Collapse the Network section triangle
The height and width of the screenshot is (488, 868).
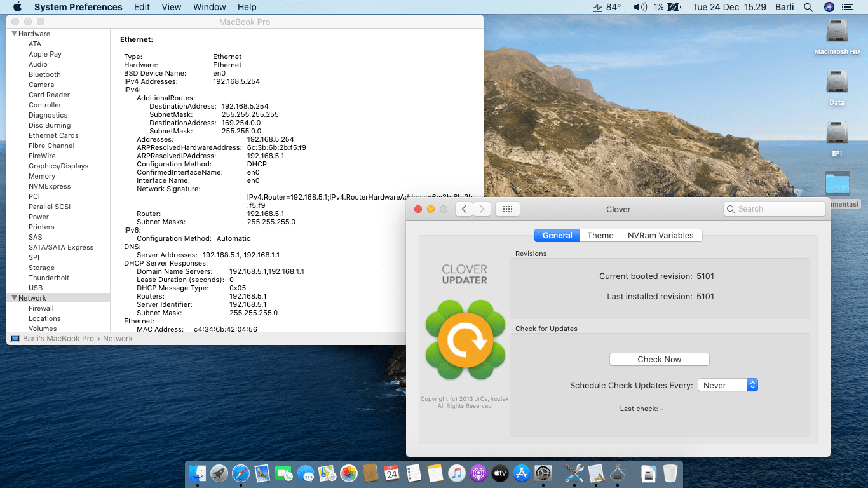coord(15,298)
